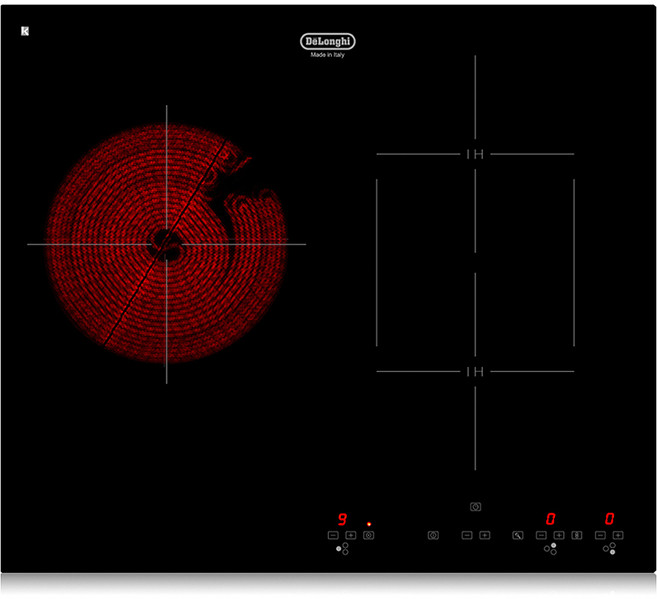Tap the zone indicator dots under left controls
This screenshot has width=657, height=599.
pos(342,549)
